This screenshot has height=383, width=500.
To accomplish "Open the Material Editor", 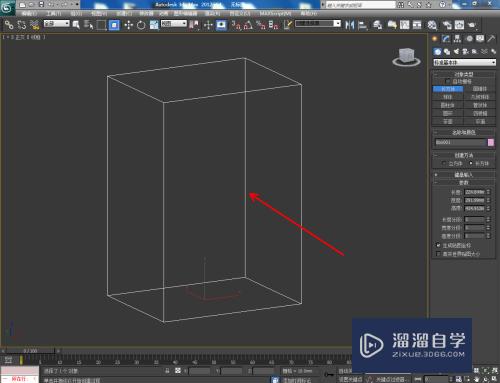I will (432, 25).
